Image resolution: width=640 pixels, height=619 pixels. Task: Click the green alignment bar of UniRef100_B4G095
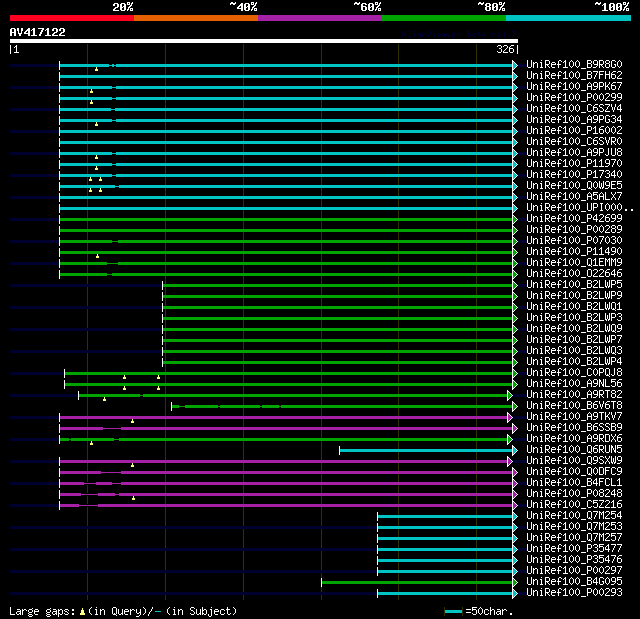417,583
